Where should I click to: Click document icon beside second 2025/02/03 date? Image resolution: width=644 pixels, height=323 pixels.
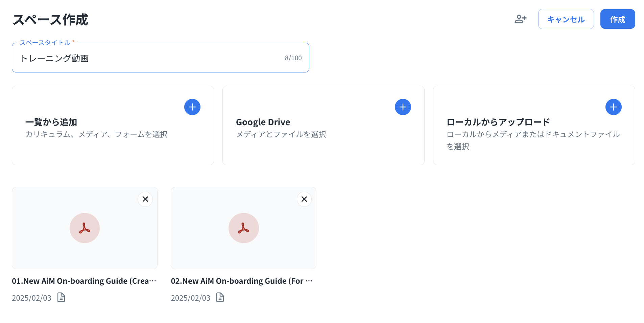coord(220,297)
